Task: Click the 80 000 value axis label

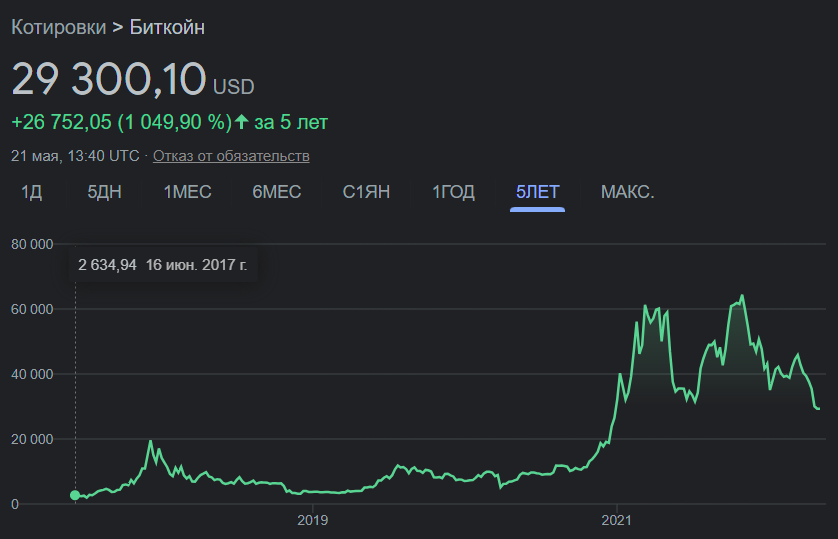Action: tap(32, 244)
